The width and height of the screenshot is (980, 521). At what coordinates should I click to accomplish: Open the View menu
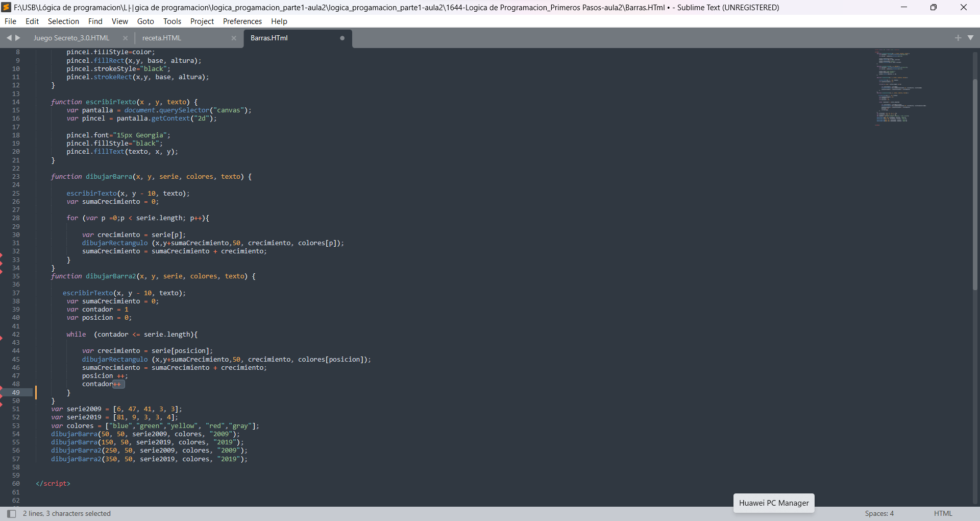click(120, 21)
